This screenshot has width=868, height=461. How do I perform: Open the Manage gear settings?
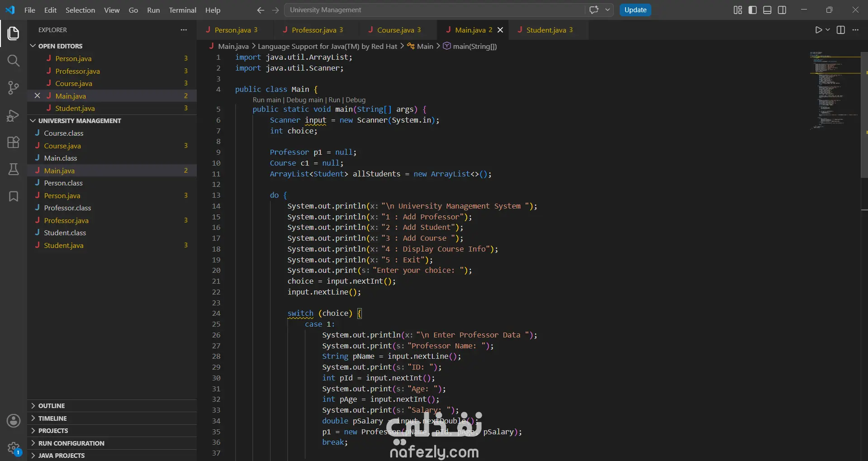(14, 448)
